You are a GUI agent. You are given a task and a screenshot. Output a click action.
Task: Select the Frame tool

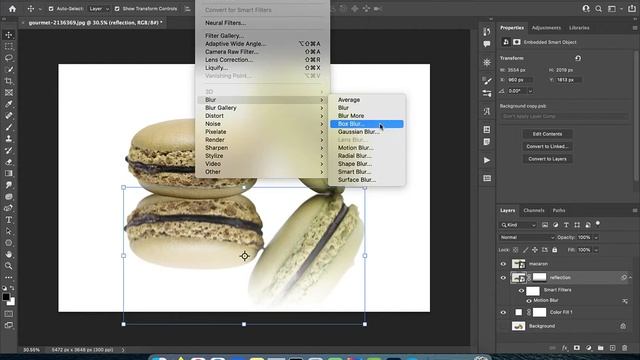(9, 93)
